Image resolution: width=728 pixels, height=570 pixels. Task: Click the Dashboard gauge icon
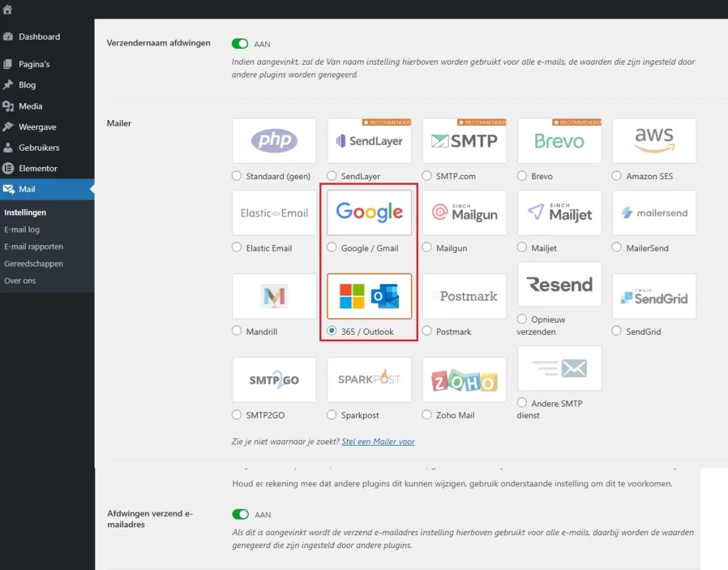tap(8, 37)
